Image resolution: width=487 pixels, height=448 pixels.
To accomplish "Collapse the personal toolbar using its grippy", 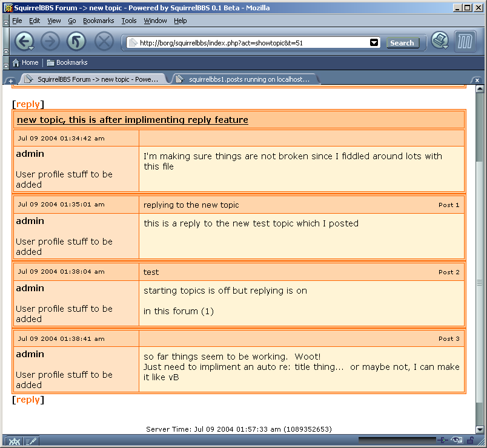I will point(6,63).
